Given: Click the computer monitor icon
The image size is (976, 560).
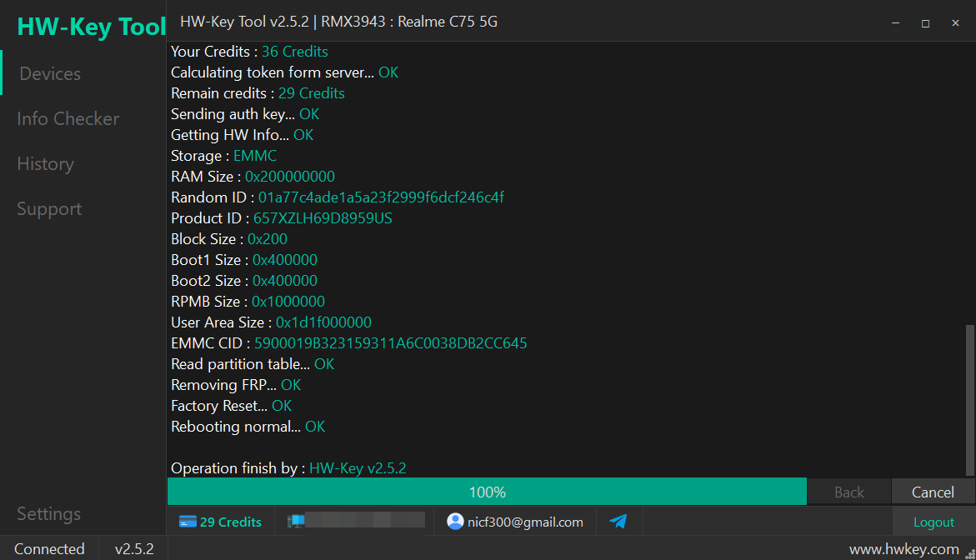Looking at the screenshot, I should click(x=296, y=522).
